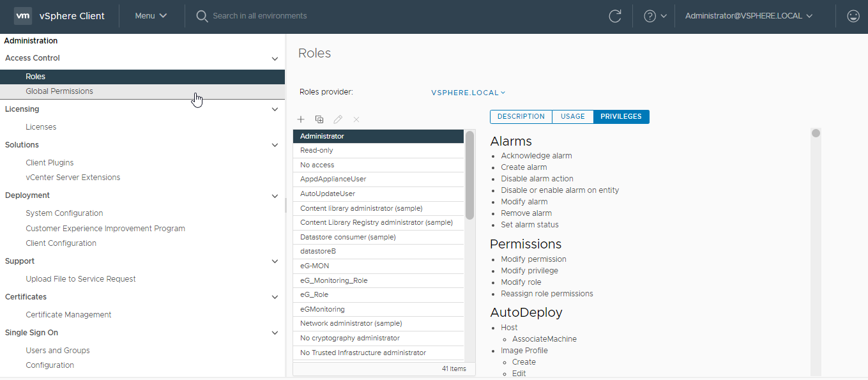Select No Trusted Infrastructure administrator role
Viewport: 868px width, 380px height.
(378, 353)
